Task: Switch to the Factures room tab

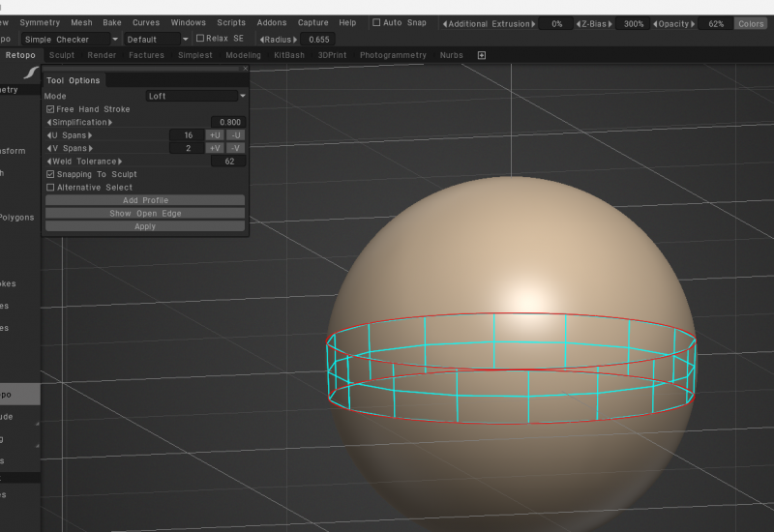Action: click(x=146, y=55)
